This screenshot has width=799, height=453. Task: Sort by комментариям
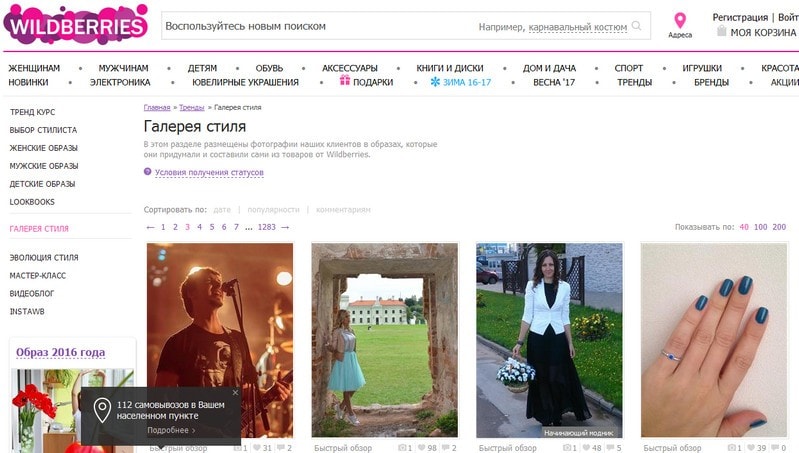[343, 209]
